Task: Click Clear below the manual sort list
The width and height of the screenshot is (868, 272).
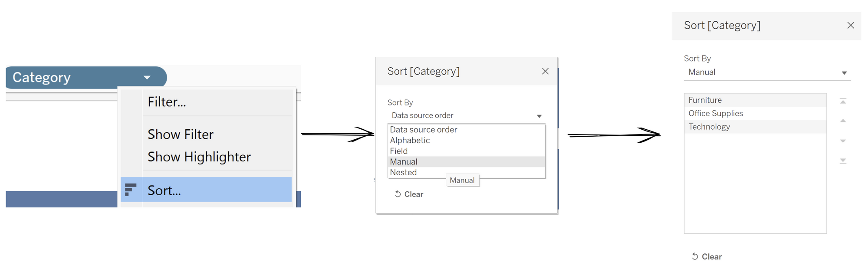Action: pos(707,257)
